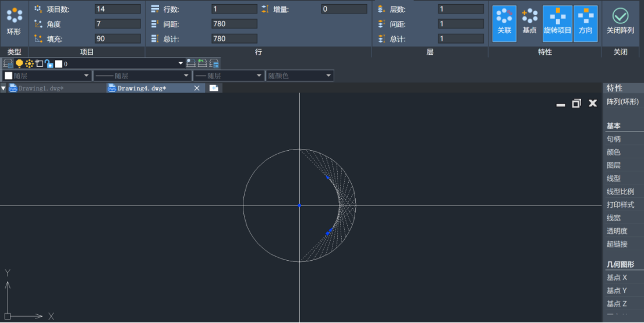Image resolution: width=644 pixels, height=323 pixels.
Task: Select the 图层 property in properties panel
Action: [614, 165]
